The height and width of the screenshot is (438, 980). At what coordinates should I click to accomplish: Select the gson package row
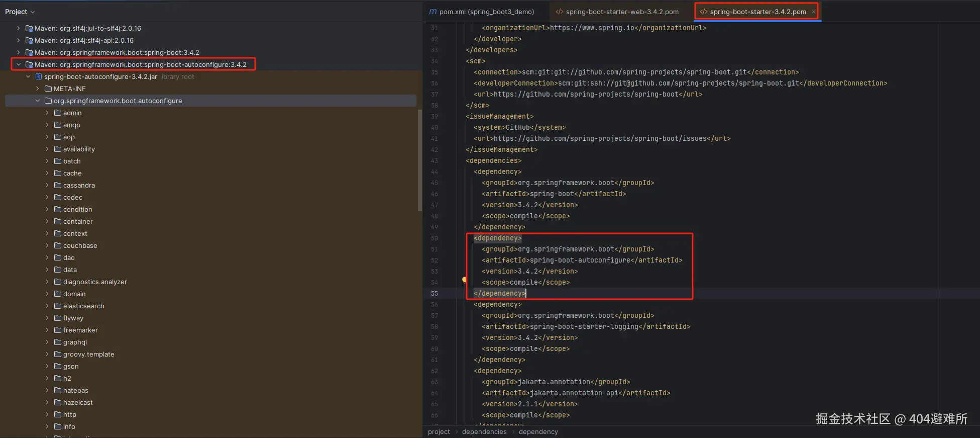pos(211,366)
